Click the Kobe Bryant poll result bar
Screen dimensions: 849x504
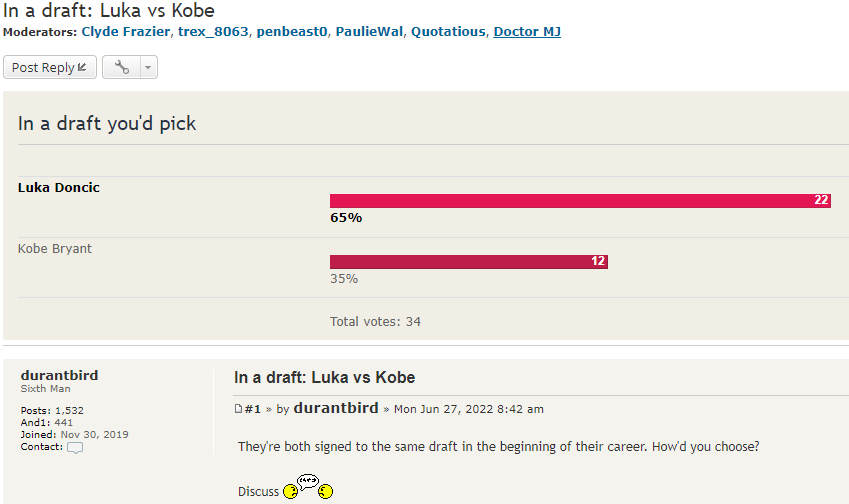(x=468, y=262)
